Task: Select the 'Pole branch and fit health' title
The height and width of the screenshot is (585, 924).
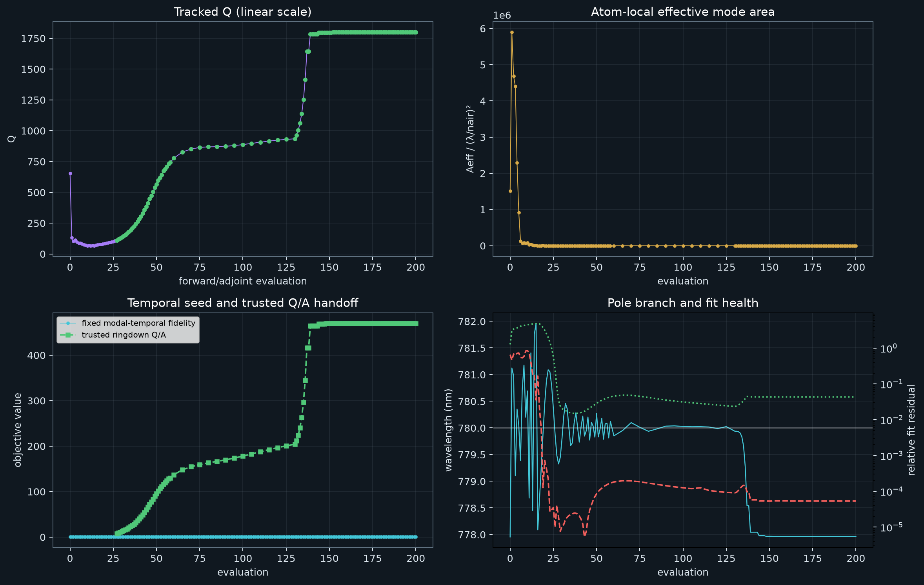Action: click(x=682, y=303)
